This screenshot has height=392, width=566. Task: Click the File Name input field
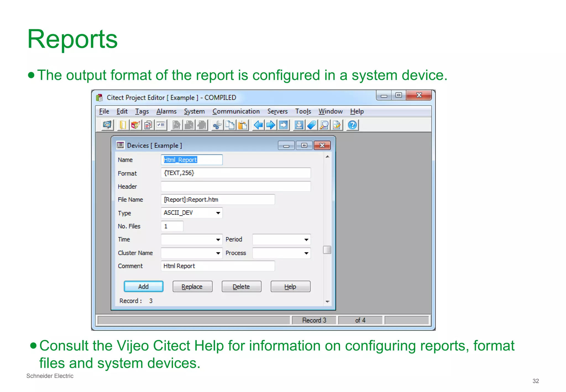click(x=218, y=200)
